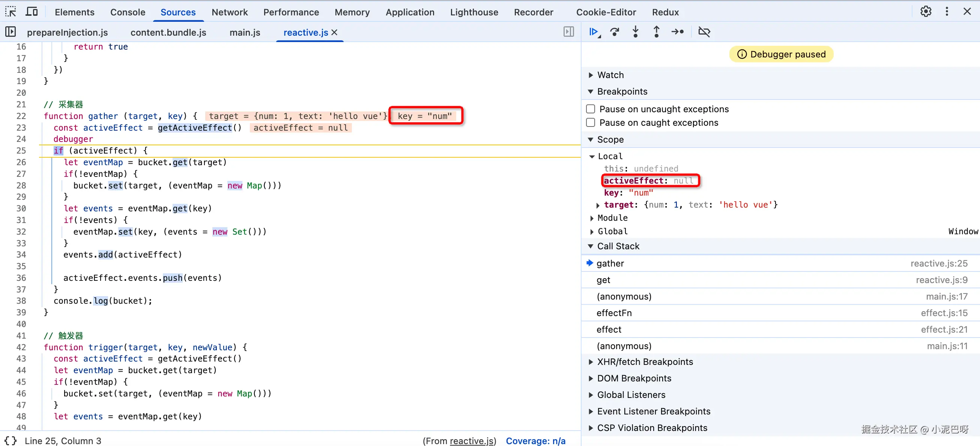Step into next function call

(635, 32)
